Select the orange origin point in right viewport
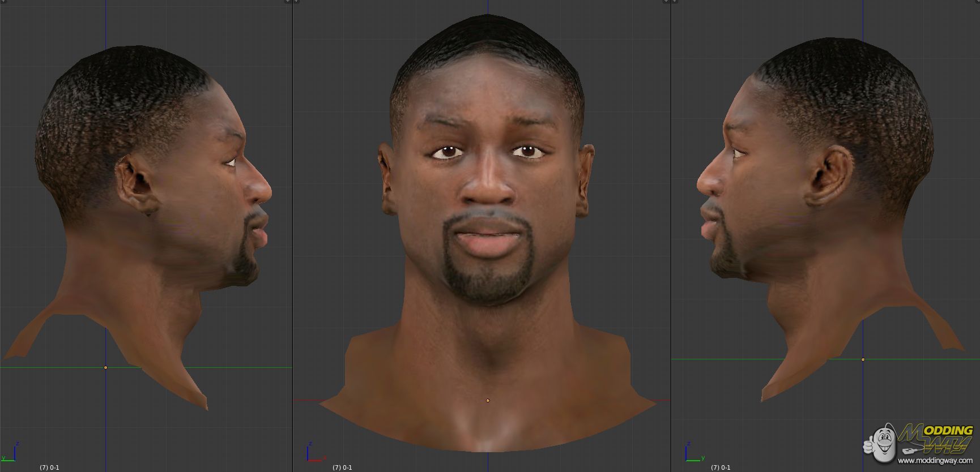Image resolution: width=980 pixels, height=472 pixels. click(x=863, y=359)
